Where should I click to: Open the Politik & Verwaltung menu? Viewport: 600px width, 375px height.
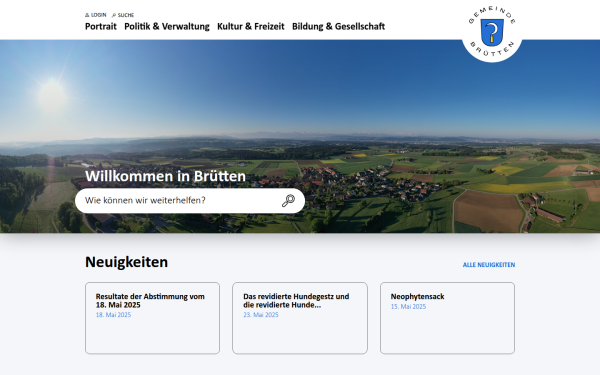pos(167,26)
